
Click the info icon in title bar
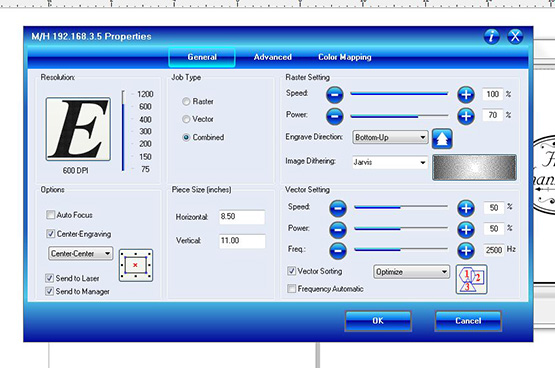pos(491,36)
